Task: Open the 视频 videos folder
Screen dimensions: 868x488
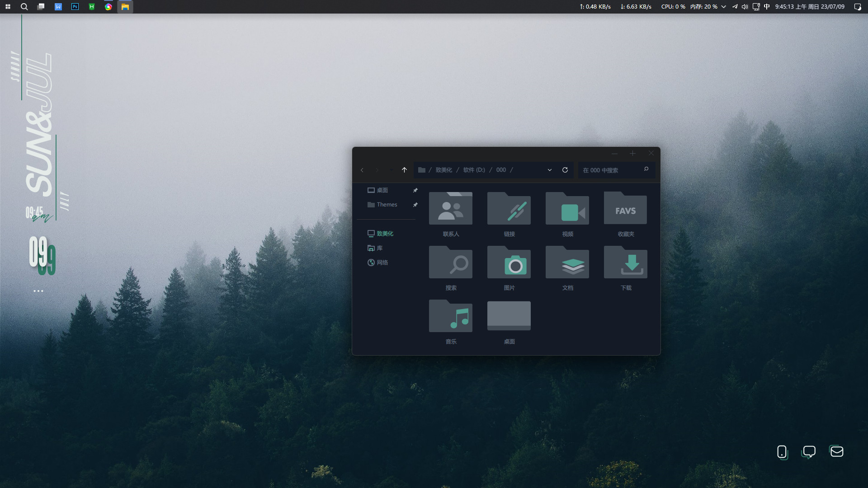Action: [x=567, y=208]
